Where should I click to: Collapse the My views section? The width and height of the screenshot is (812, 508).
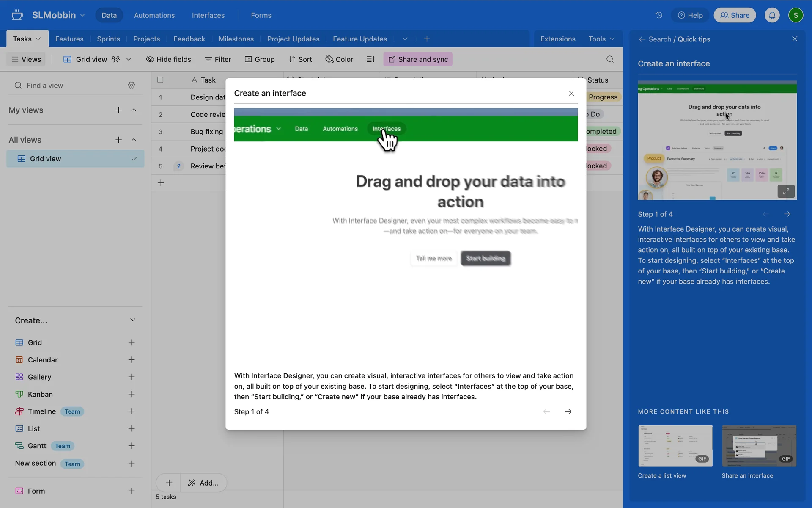(134, 110)
